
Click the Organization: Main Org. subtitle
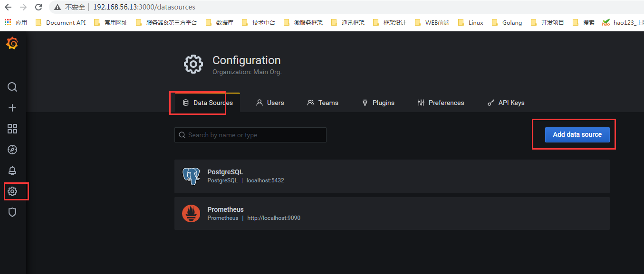[x=247, y=72]
